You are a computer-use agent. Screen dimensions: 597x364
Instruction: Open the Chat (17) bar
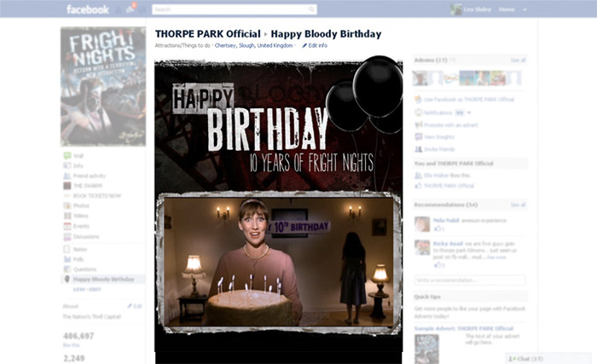coord(548,359)
